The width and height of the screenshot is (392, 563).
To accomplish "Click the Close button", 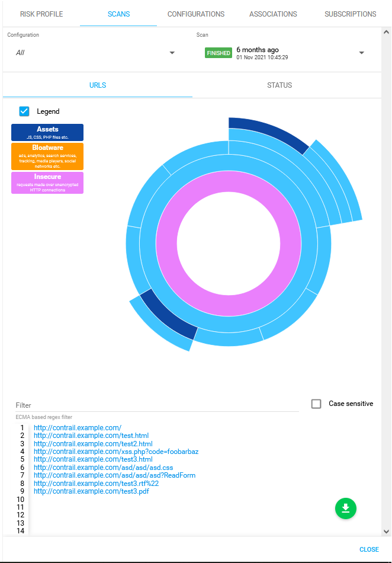I will [x=369, y=549].
